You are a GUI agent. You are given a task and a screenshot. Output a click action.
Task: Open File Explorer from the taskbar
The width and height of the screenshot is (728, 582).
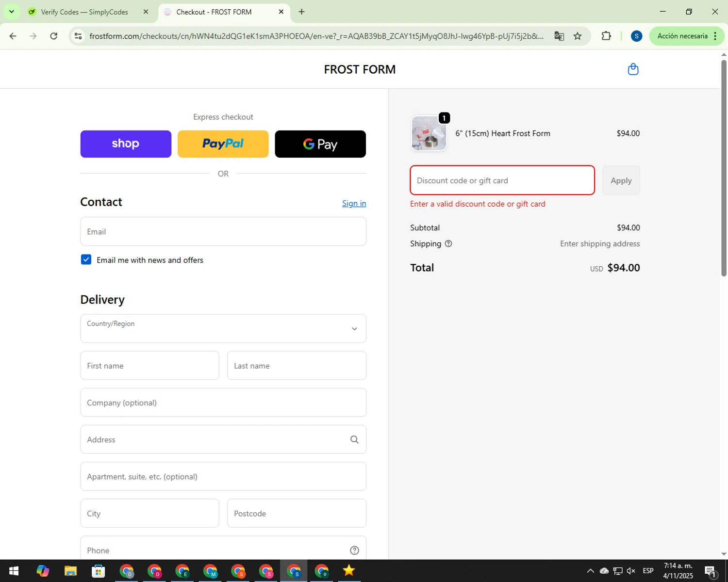(70, 571)
